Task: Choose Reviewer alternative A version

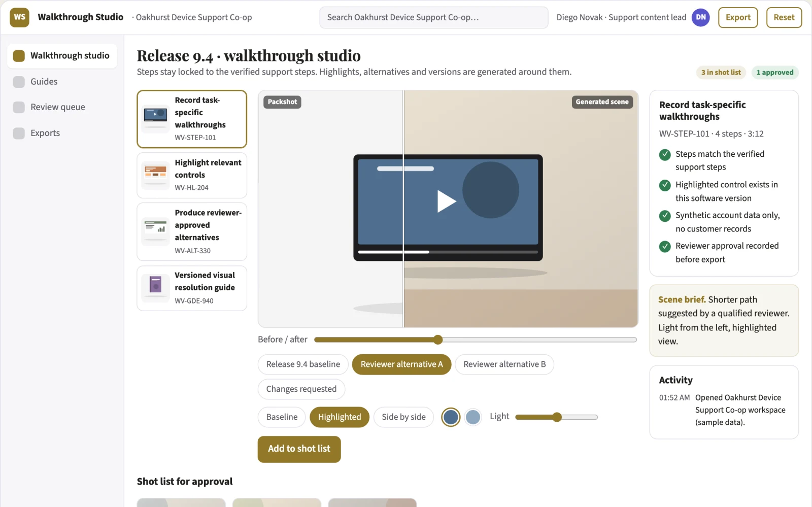Action: coord(401,364)
